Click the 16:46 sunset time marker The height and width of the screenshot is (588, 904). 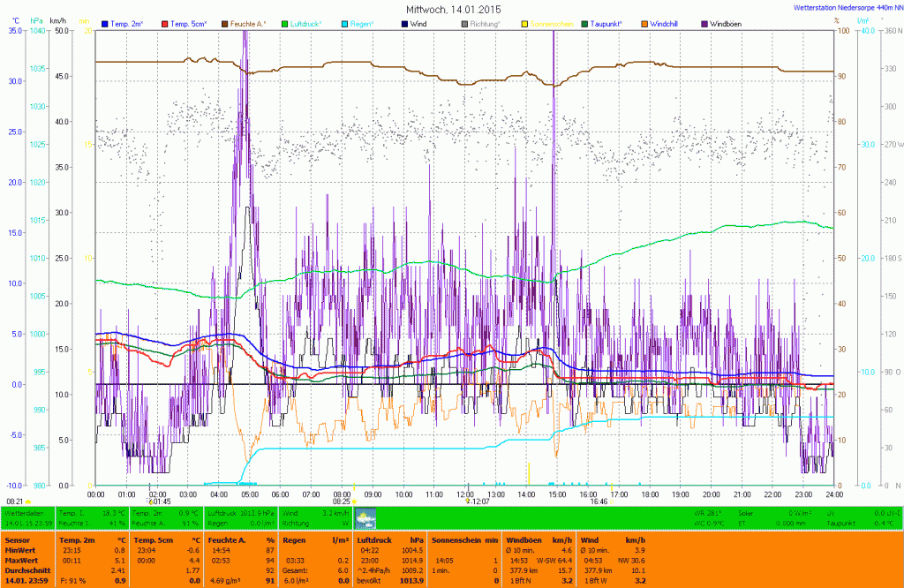click(x=599, y=501)
